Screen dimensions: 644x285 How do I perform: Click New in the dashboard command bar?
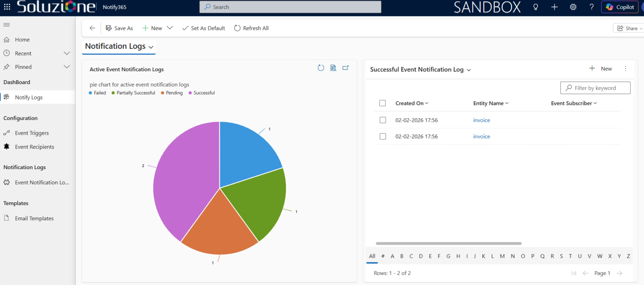[152, 28]
